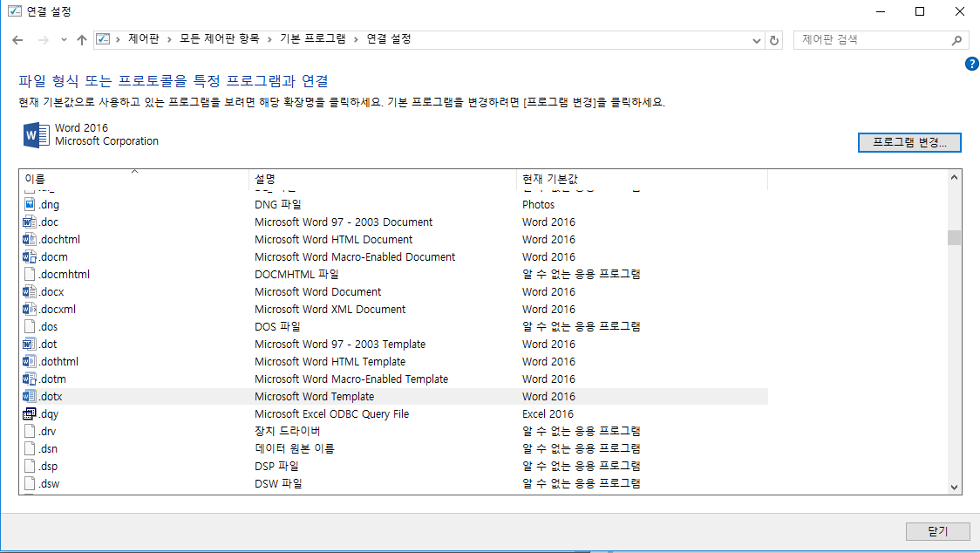Select 'DOS 파일' description
The width and height of the screenshot is (980, 553).
[x=277, y=326]
